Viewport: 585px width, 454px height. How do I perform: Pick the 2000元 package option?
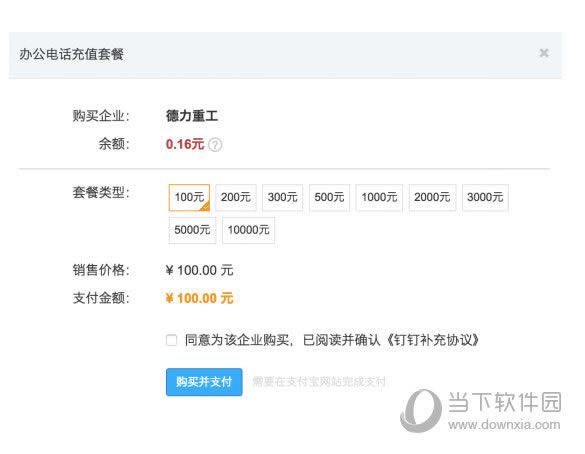click(x=432, y=197)
